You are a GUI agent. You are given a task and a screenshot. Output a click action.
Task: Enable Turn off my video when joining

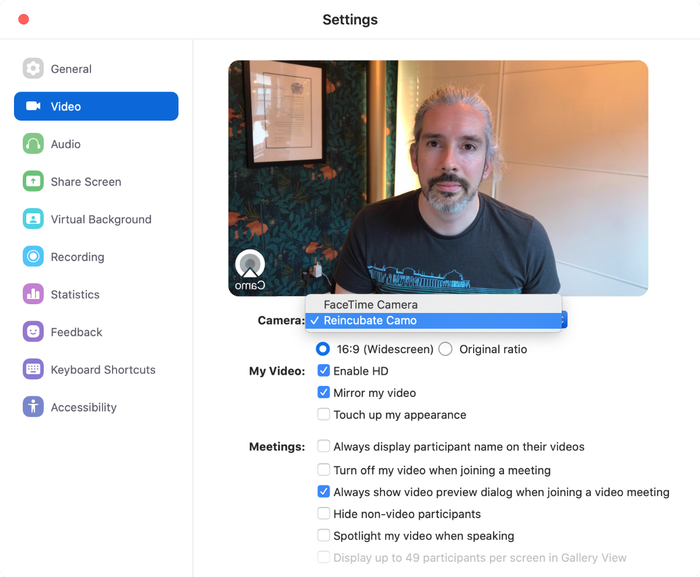[324, 469]
